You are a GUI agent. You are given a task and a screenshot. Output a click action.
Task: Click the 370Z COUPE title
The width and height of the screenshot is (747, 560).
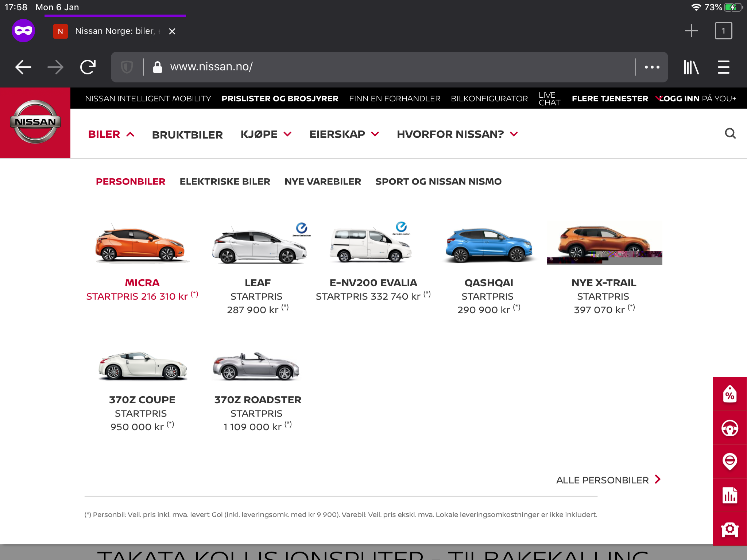(142, 400)
